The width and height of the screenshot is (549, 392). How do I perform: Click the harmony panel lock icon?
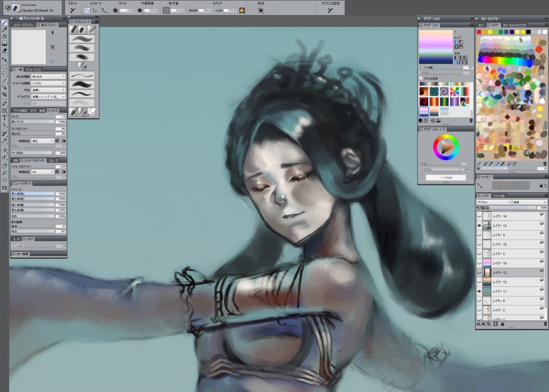(541, 185)
